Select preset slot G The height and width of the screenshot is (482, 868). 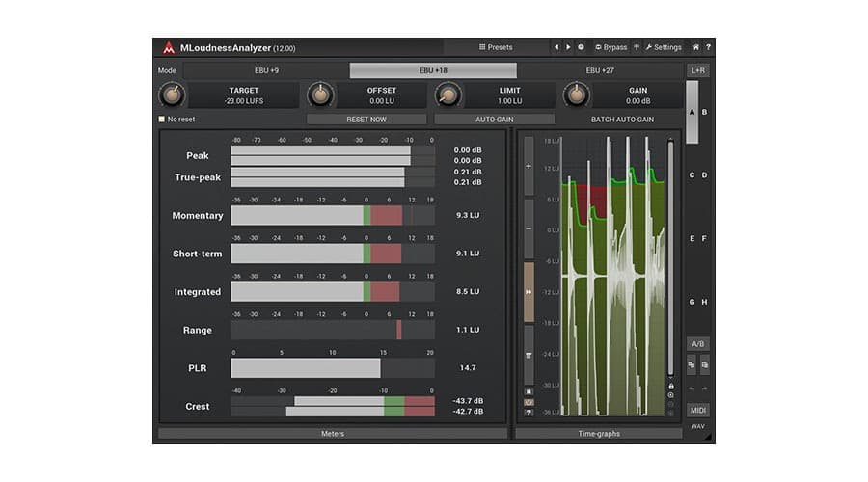pyautogui.click(x=692, y=302)
